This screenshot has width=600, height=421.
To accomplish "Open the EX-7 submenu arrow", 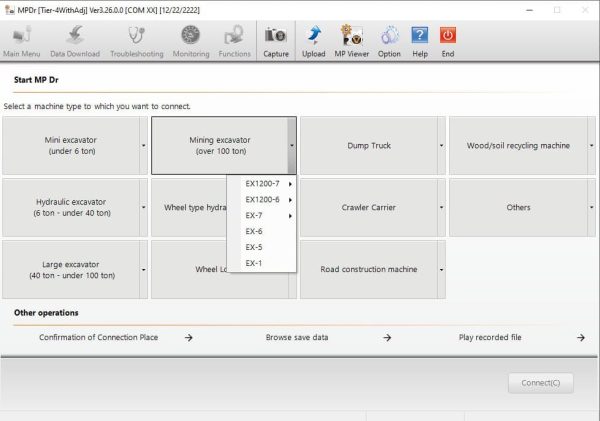I will click(x=290, y=216).
